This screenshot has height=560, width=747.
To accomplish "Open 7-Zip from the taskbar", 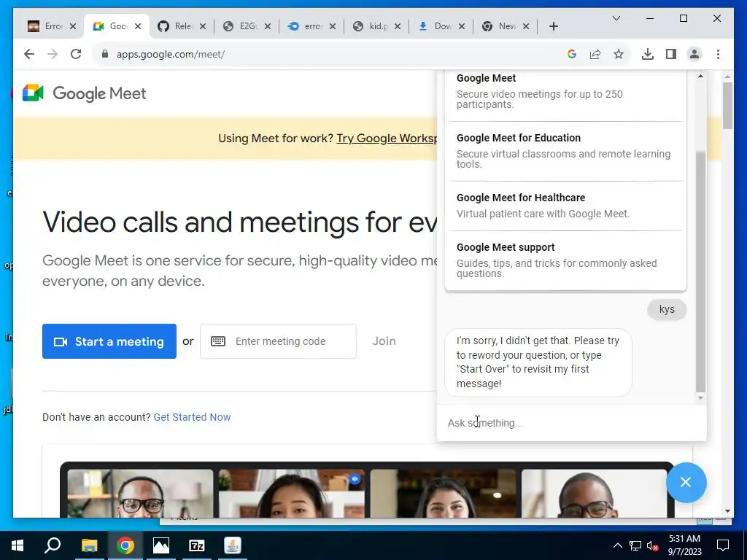I will pos(197,545).
